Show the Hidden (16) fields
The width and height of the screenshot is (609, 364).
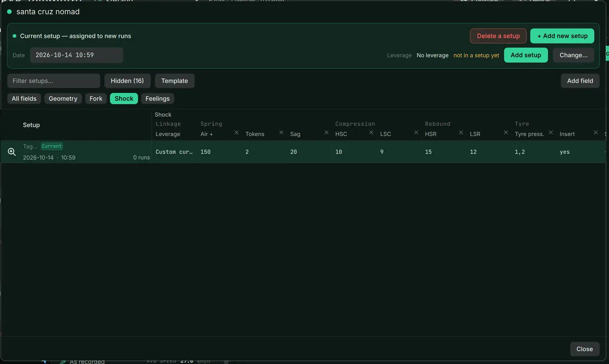click(x=127, y=81)
